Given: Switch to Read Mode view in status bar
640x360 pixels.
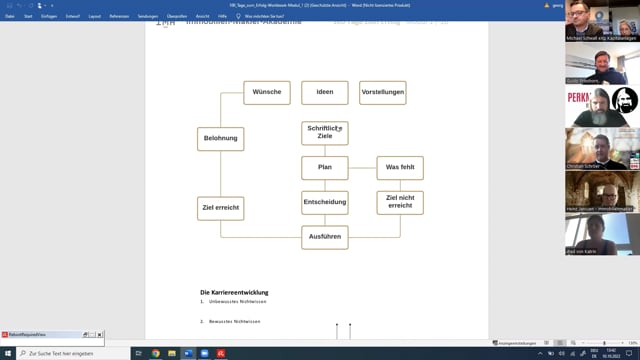Looking at the screenshot, I should pyautogui.click(x=547, y=343).
